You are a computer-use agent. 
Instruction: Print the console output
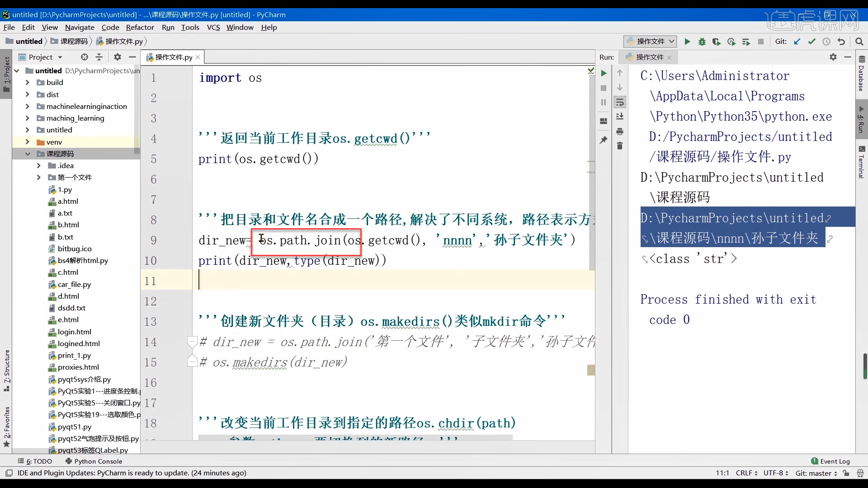click(x=620, y=131)
